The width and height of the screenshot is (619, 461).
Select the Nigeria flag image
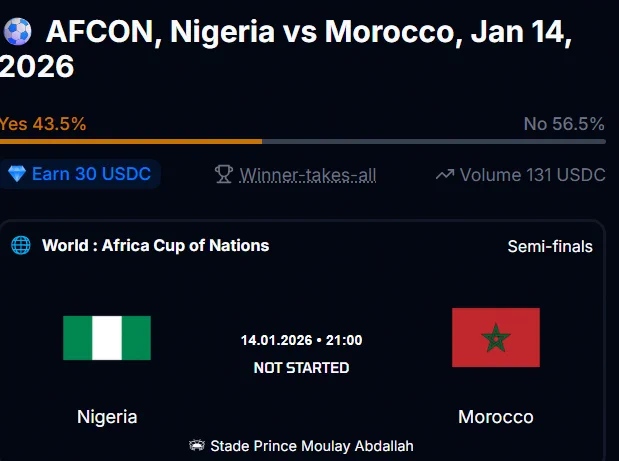click(x=107, y=338)
